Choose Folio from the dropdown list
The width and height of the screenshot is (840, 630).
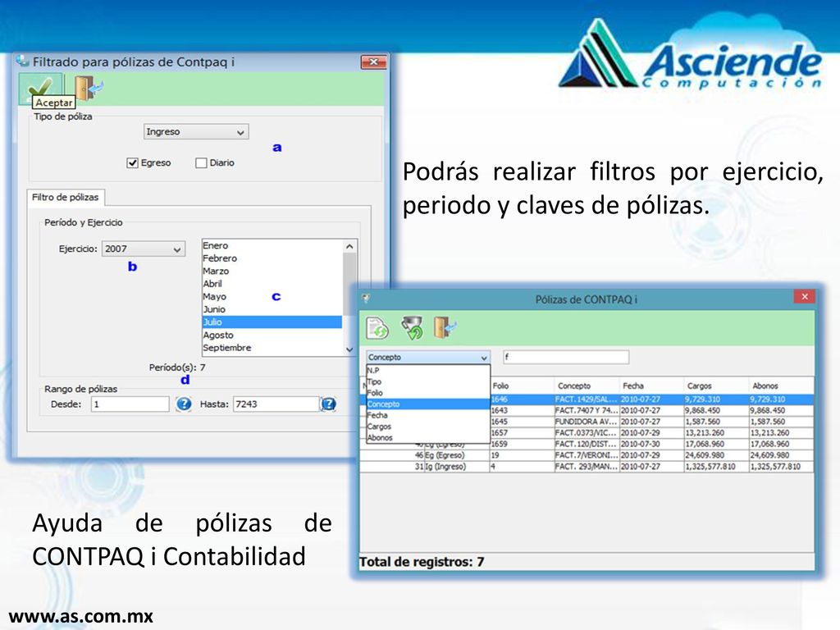click(x=428, y=393)
